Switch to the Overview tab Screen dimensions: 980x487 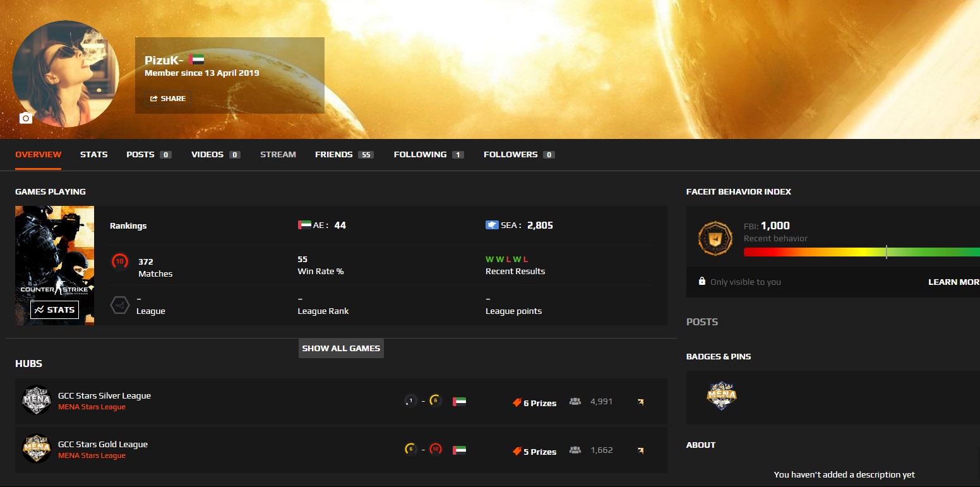pyautogui.click(x=39, y=154)
